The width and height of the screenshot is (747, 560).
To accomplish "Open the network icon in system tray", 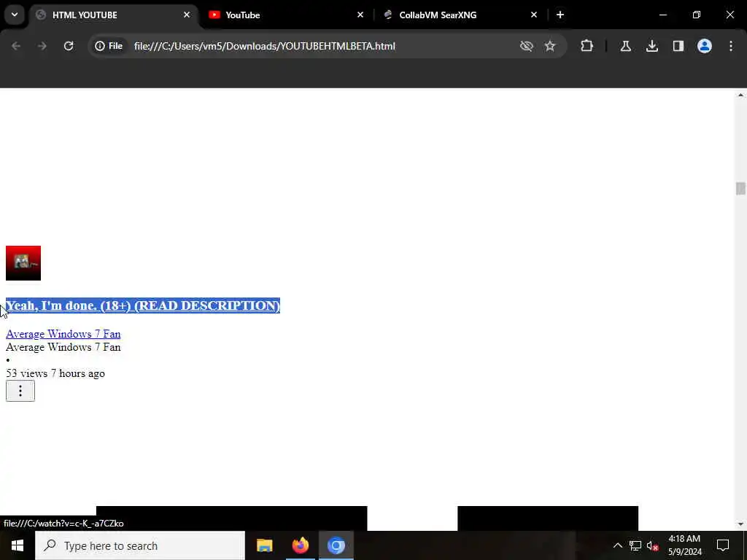I will 635,545.
